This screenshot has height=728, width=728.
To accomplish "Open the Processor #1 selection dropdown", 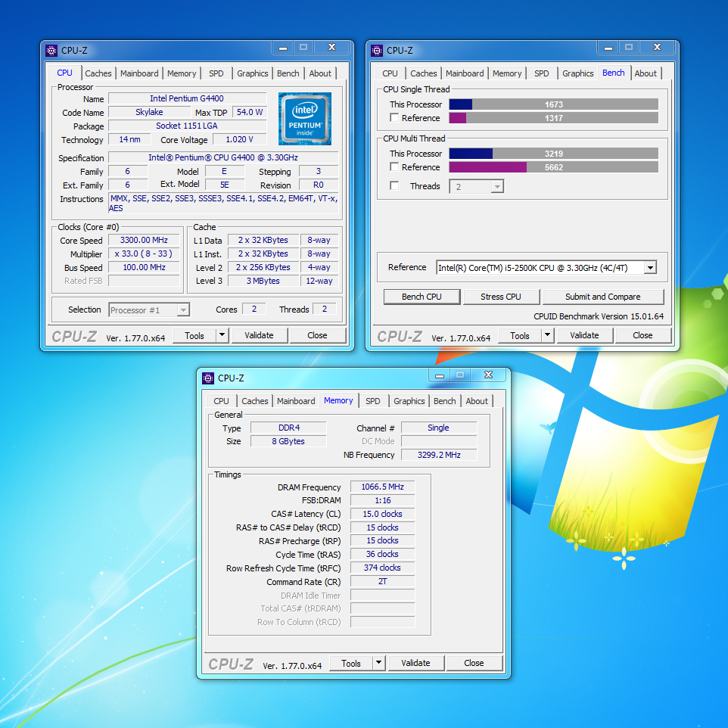I will tap(183, 310).
